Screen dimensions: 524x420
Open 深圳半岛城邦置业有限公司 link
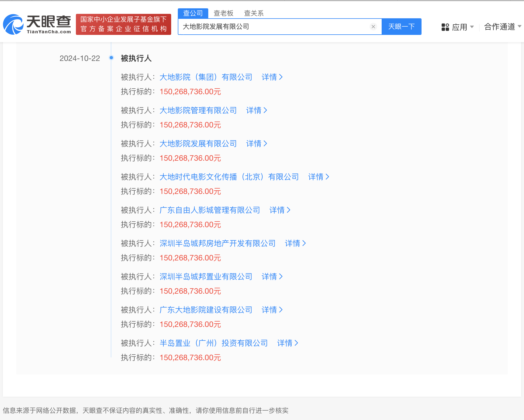[x=206, y=276]
